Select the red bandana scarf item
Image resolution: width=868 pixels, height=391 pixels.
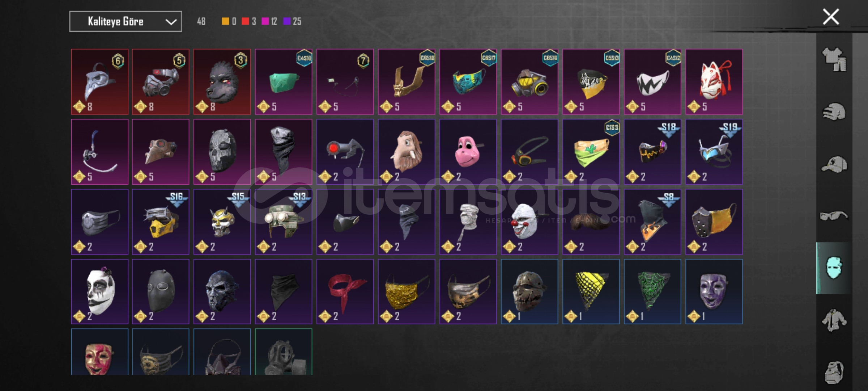coord(345,291)
